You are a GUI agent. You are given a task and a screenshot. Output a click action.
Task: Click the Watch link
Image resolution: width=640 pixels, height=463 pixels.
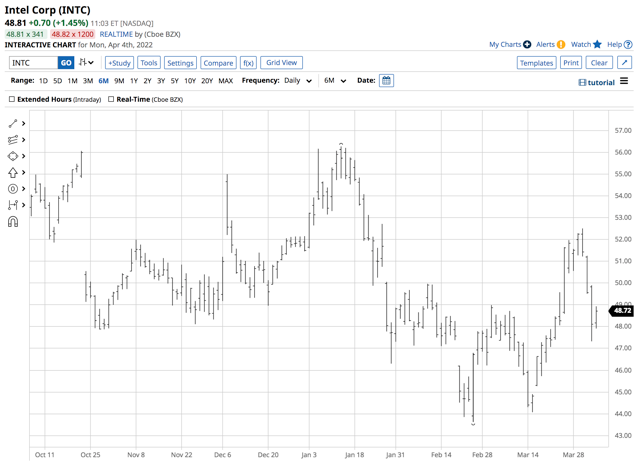[581, 44]
